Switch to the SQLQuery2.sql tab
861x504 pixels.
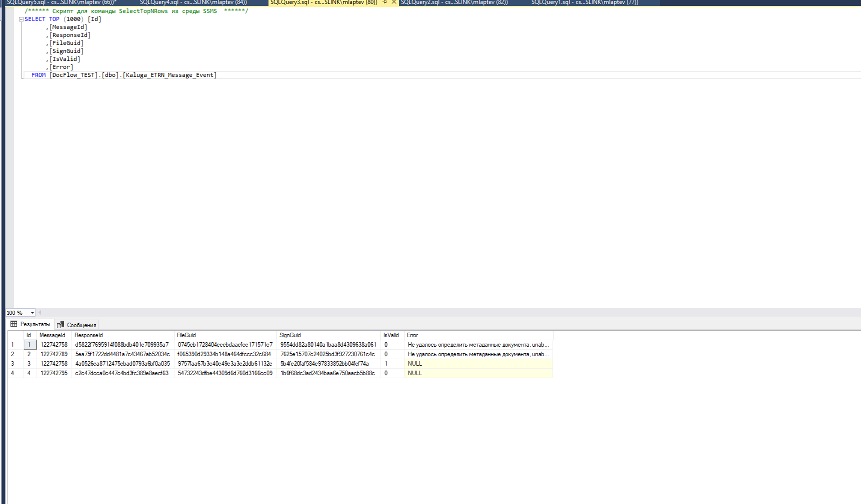point(454,2)
